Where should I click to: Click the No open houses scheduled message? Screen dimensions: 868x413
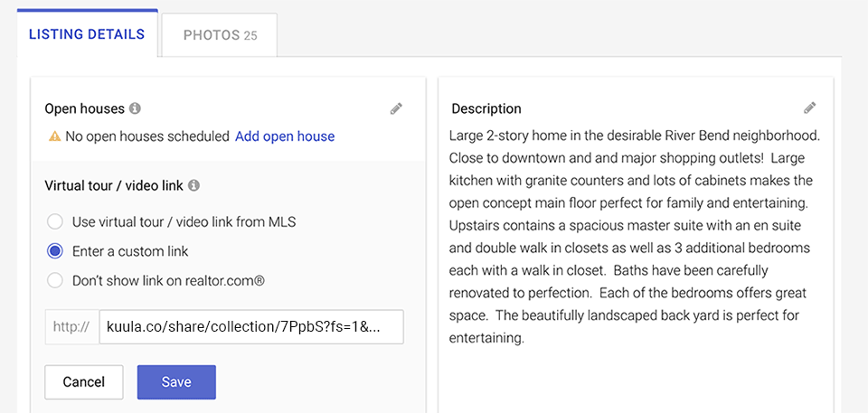point(147,136)
